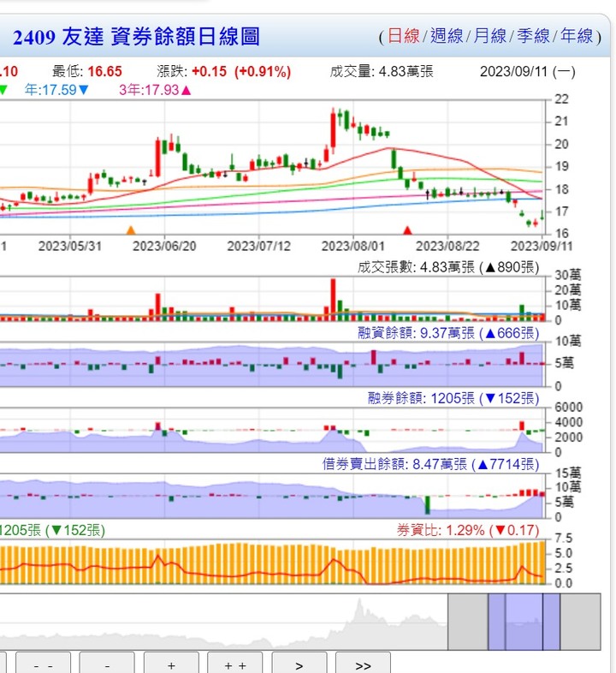Screen dimensions: 616x673
Task: Click the '>' step forward button
Action: [299, 663]
